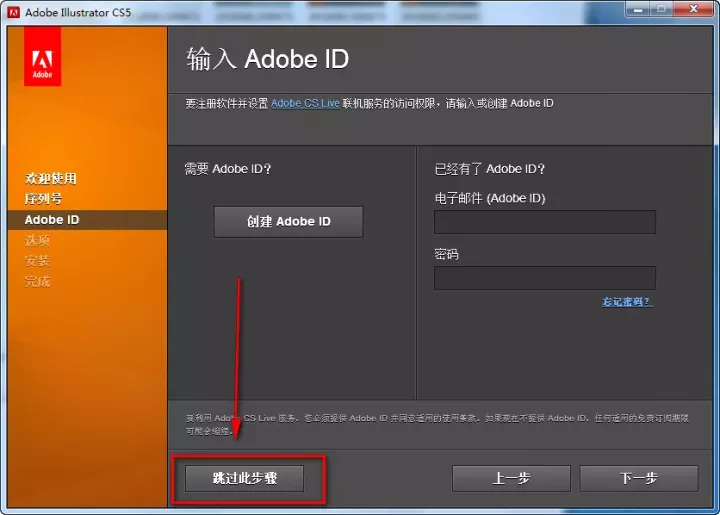Click the 跳过此步骤 skip button
This screenshot has width=720, height=515.
tap(245, 479)
